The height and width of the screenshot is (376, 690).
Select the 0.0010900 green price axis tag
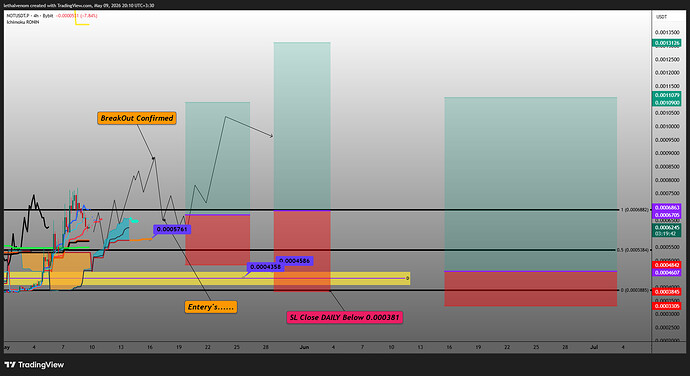click(x=667, y=103)
